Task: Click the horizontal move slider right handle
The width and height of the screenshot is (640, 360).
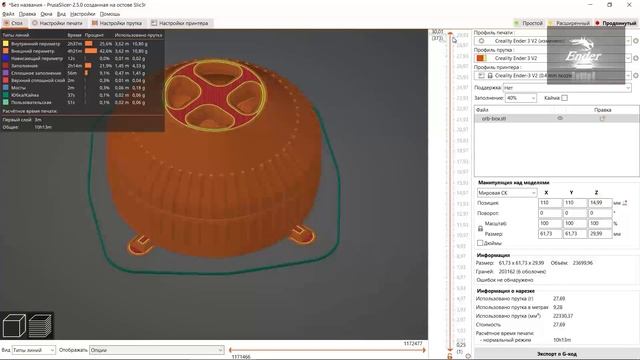Action: coord(424,350)
